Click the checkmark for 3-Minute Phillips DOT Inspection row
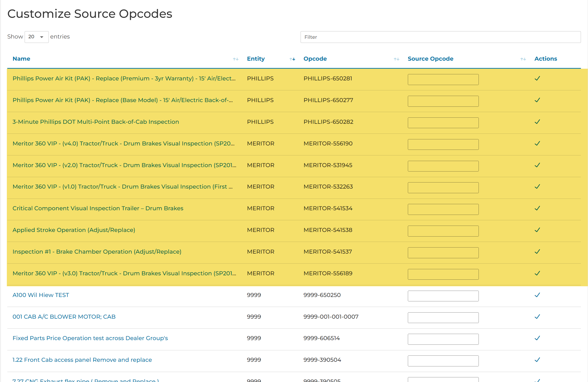This screenshot has width=588, height=382. click(537, 122)
